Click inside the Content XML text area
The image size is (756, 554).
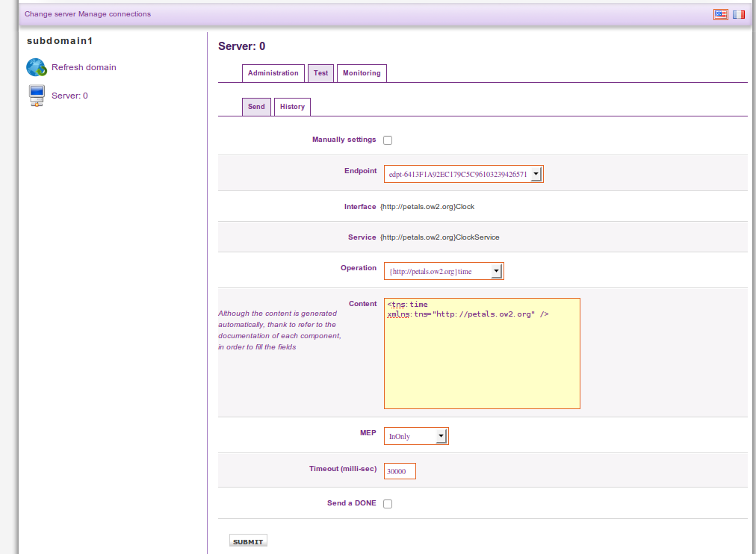click(482, 358)
